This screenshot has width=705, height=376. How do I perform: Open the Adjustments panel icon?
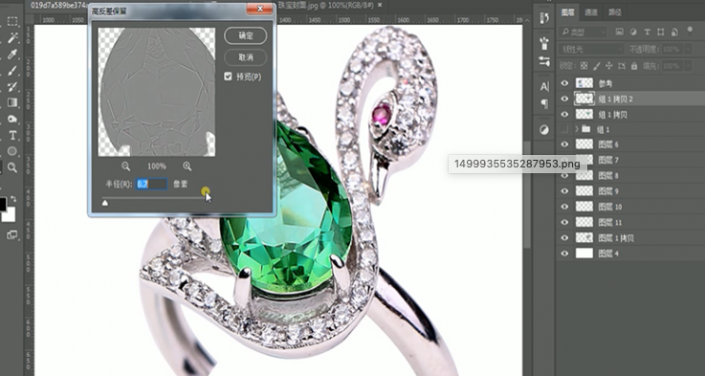click(x=544, y=130)
